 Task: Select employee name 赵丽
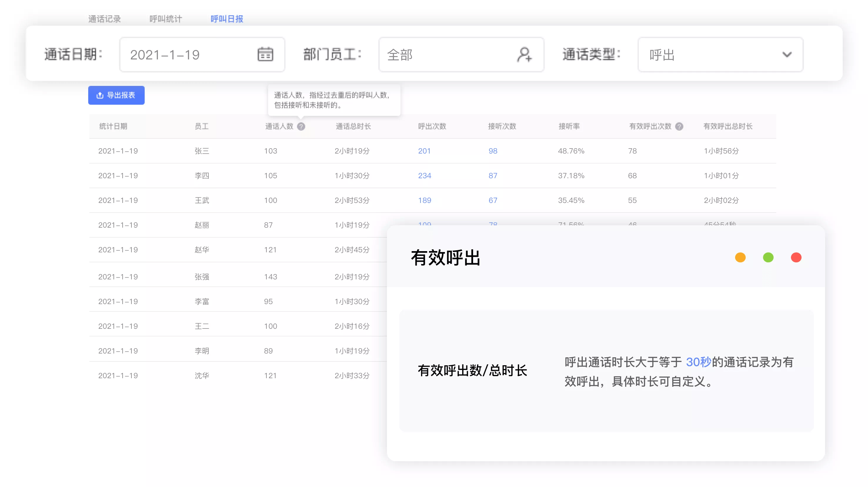[x=202, y=225]
